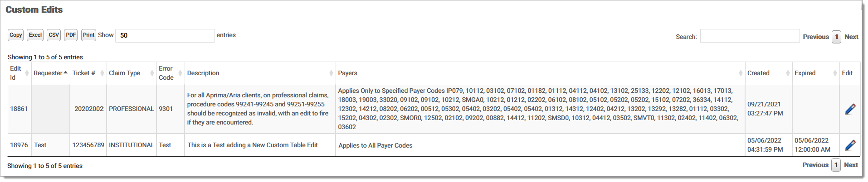868x182 pixels.
Task: Sort by Expired date column
Action: coord(815,73)
